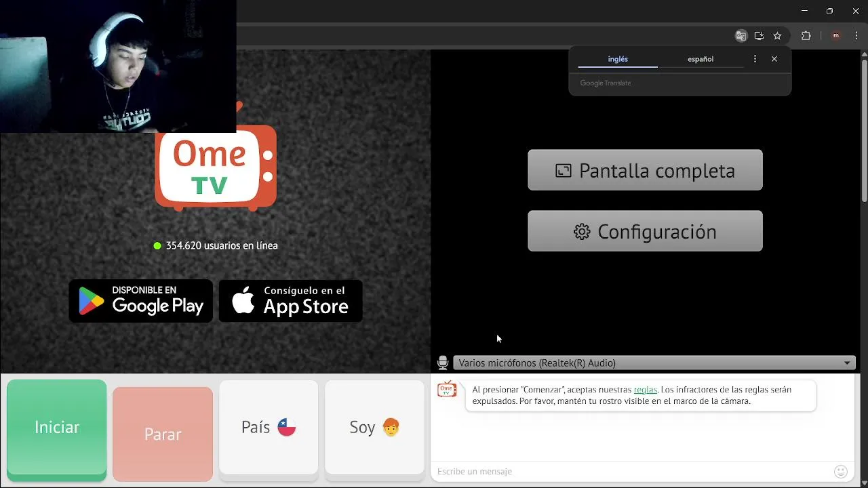Open the emoji picker smiley icon

click(x=841, y=471)
